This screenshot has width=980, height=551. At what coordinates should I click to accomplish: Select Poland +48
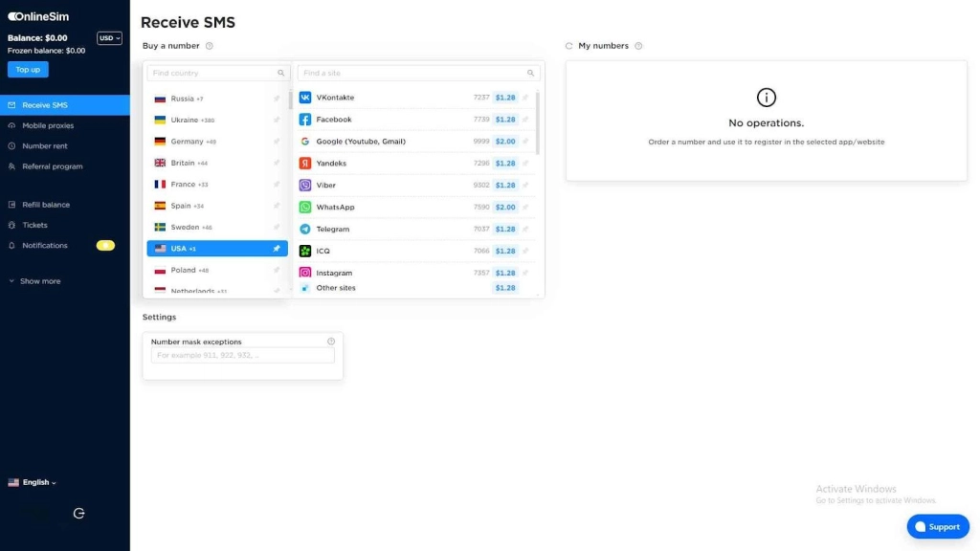[x=217, y=270]
